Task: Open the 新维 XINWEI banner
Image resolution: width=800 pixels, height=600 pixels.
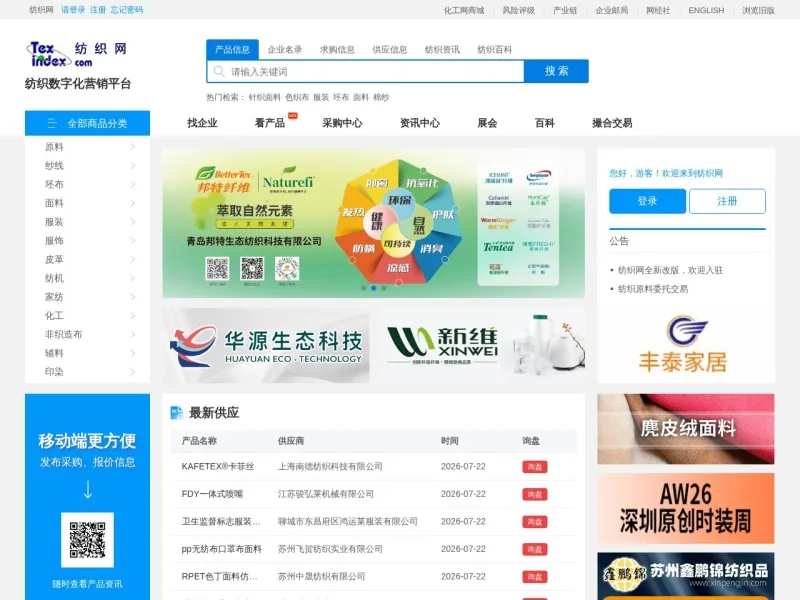Action: pos(482,345)
